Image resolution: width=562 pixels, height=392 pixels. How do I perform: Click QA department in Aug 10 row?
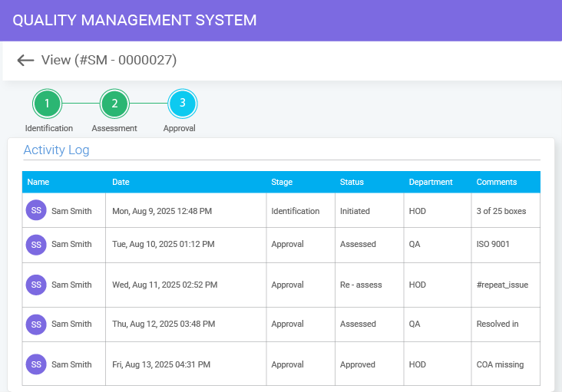point(415,244)
